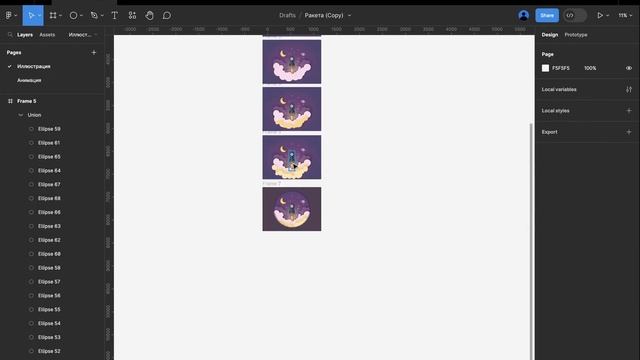Switch to the Assets tab
Viewport: 640px width, 360px height.
point(47,35)
